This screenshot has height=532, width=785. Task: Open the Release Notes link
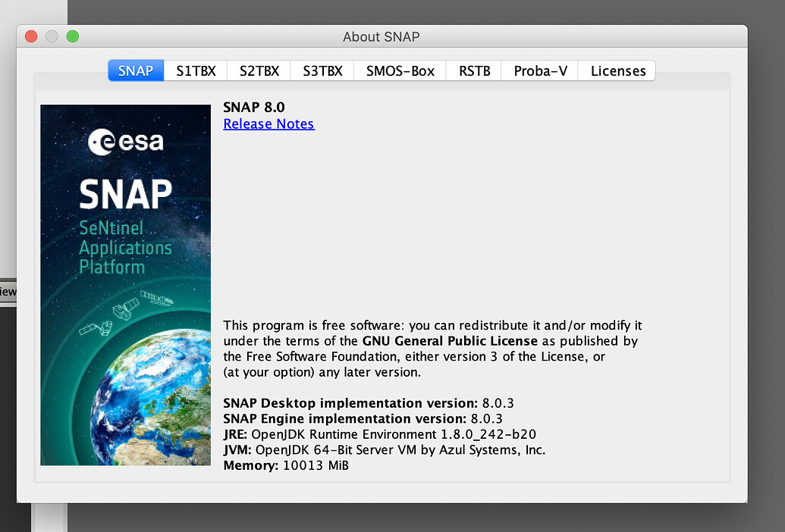point(268,124)
